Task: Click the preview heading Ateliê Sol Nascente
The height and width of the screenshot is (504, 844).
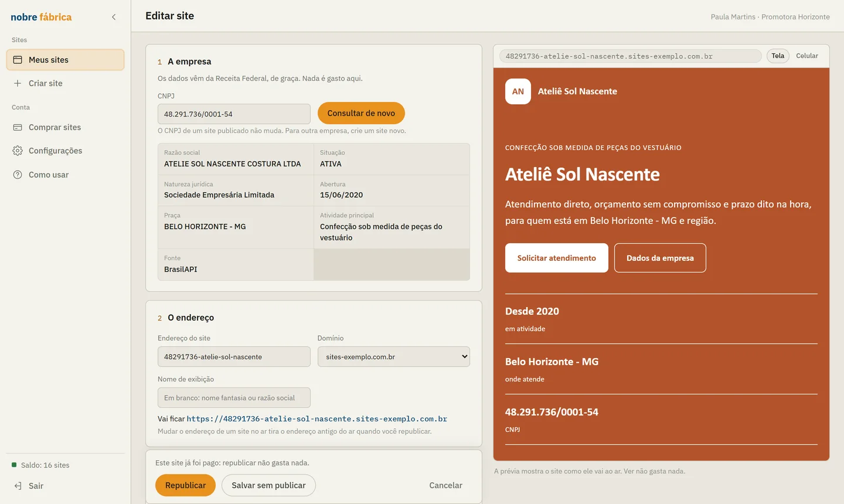Action: (x=583, y=175)
